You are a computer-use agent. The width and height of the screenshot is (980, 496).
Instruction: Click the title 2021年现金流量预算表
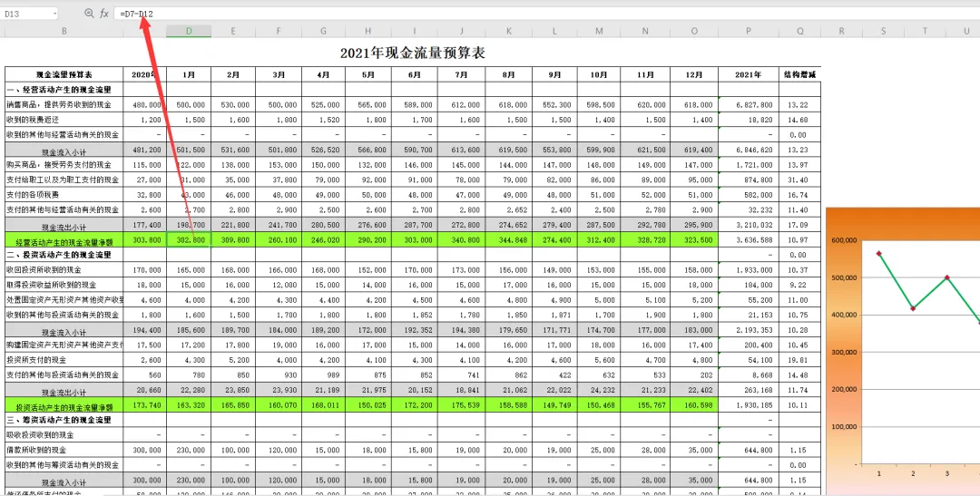(x=413, y=53)
